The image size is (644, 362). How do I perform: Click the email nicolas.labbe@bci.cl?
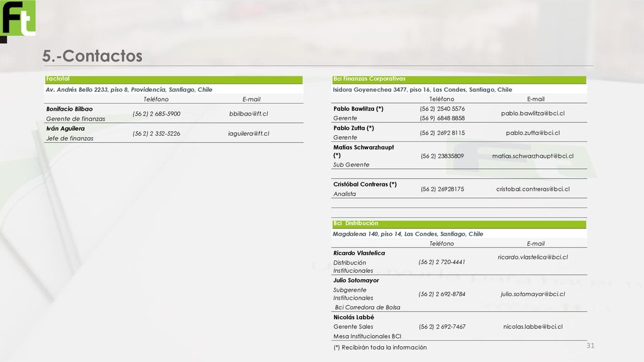533,327
